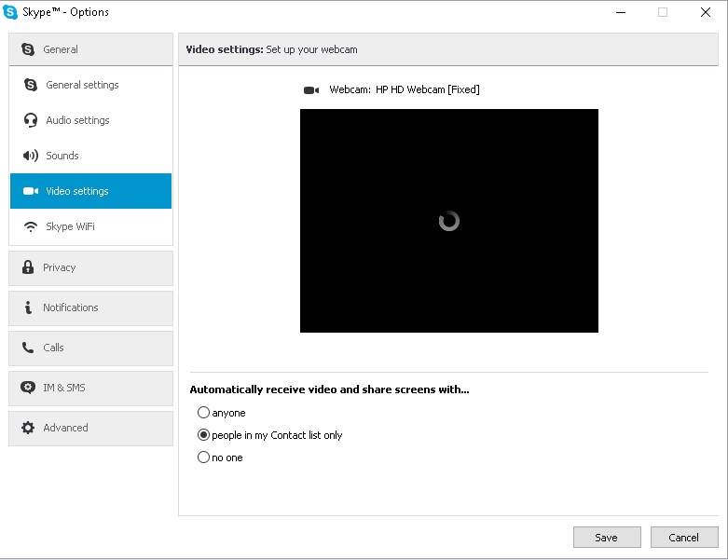Expand the Advanced section

[x=91, y=429]
